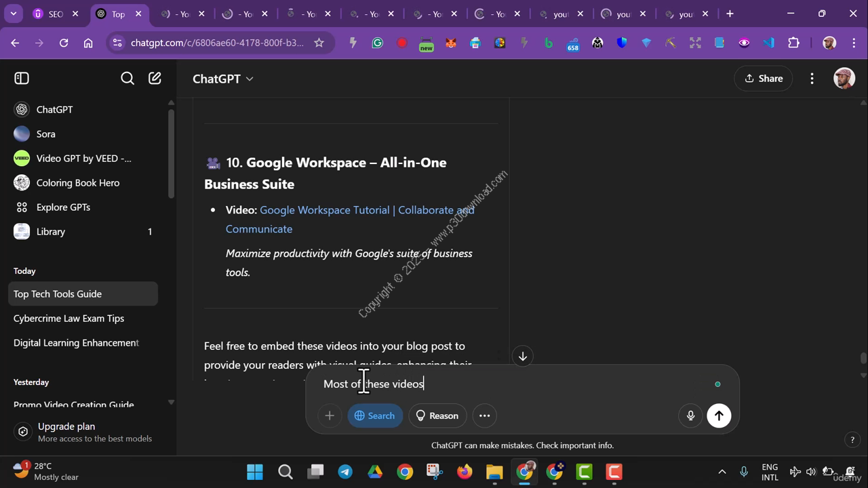Click the chat page scrollbar
This screenshot has width=868, height=488.
click(x=863, y=359)
